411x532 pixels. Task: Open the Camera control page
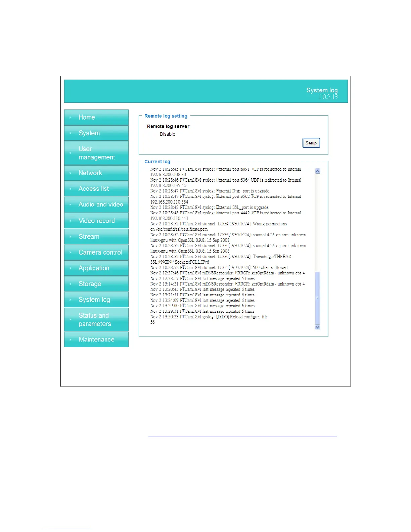coord(96,252)
